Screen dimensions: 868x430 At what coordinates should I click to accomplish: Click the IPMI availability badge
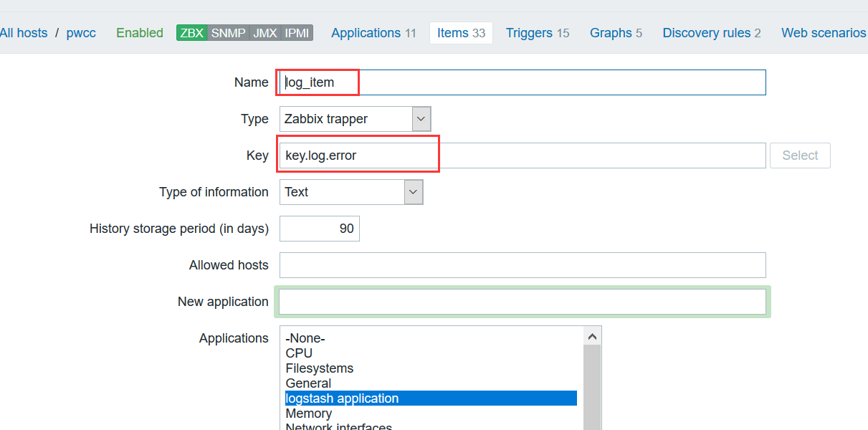(297, 33)
